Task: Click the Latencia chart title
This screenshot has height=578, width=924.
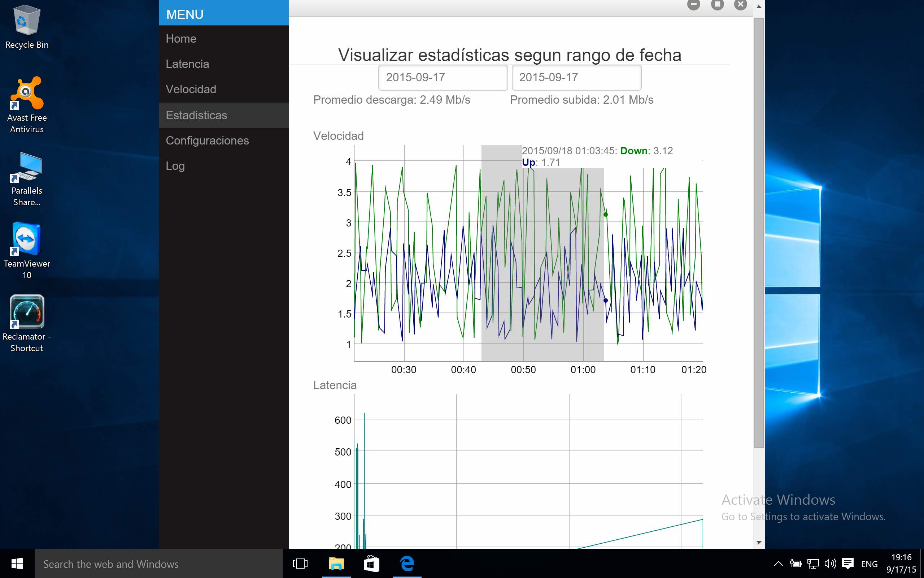Action: (335, 385)
